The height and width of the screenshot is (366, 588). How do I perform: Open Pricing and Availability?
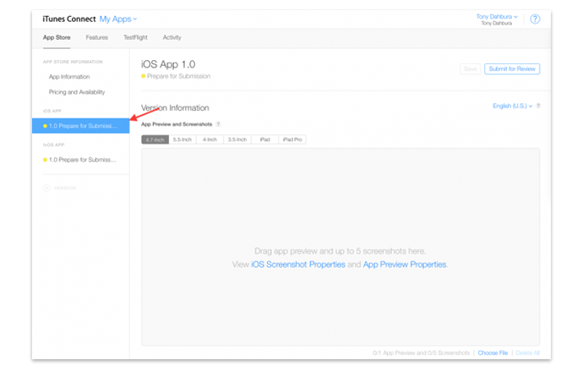point(77,92)
